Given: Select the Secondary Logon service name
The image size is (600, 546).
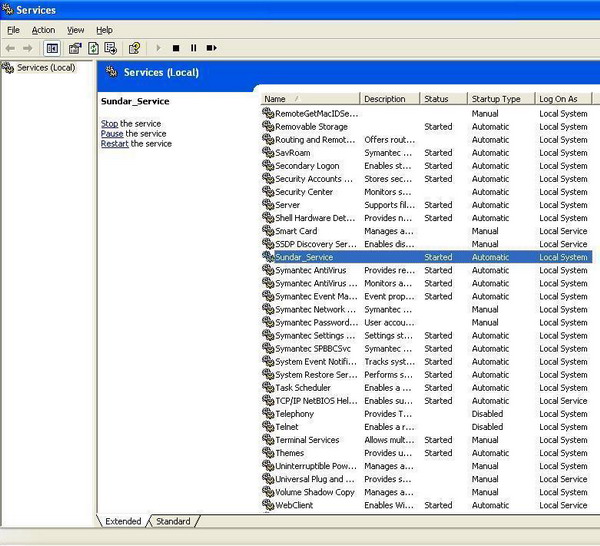Looking at the screenshot, I should click(307, 166).
